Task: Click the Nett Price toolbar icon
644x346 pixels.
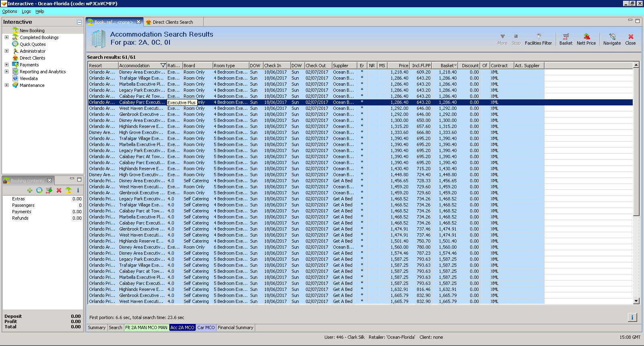Action: [x=586, y=39]
